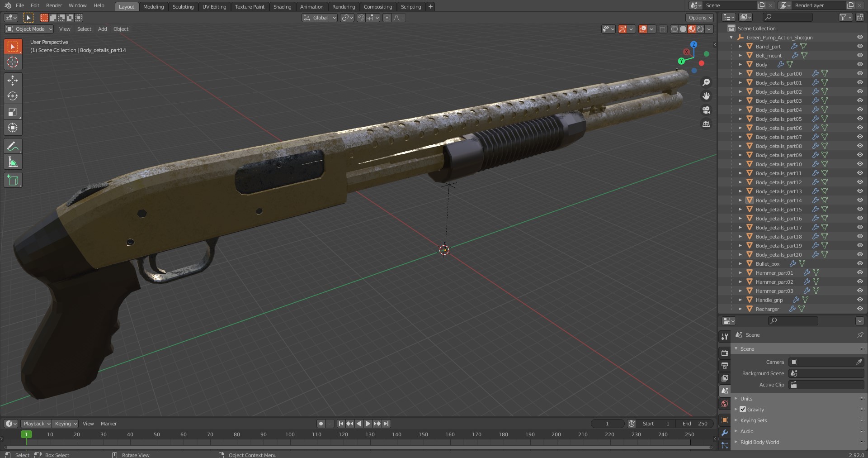Viewport: 868px width, 458px height.
Task: Toggle X-ray mode in viewport header
Action: (x=663, y=29)
